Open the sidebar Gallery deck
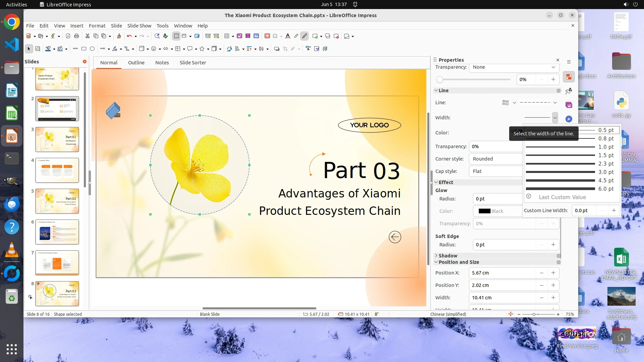The width and height of the screenshot is (644, 362). [569, 105]
